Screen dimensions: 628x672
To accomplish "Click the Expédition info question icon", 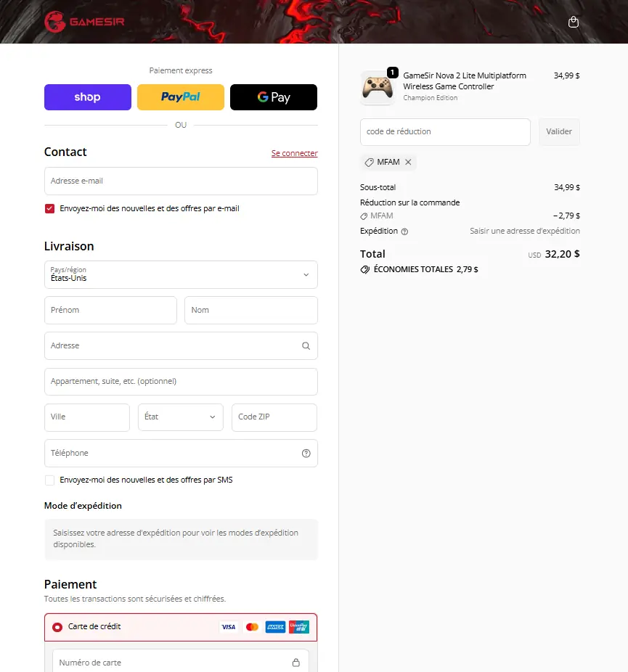I will (x=404, y=231).
